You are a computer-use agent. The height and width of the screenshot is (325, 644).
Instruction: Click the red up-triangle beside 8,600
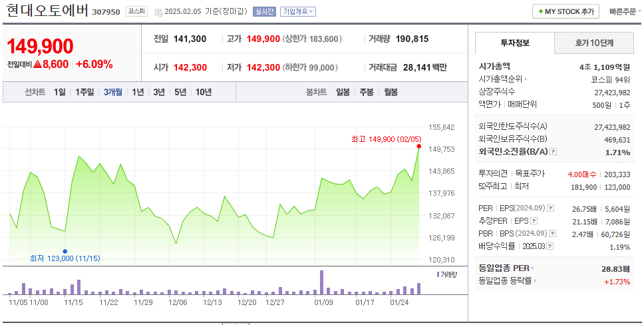coord(38,64)
